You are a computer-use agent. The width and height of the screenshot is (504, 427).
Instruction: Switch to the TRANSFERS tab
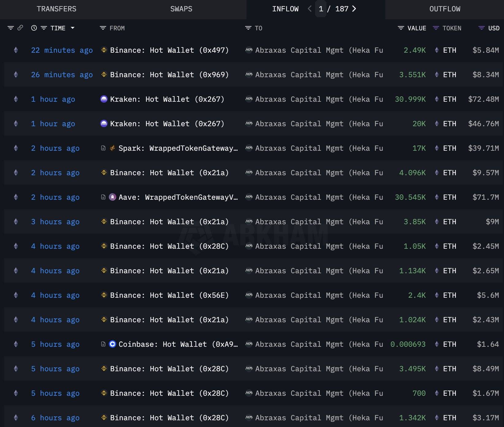(56, 9)
